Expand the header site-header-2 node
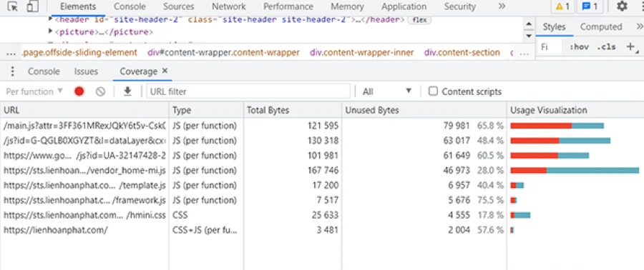Screen dimensions: 644x270 [51, 19]
